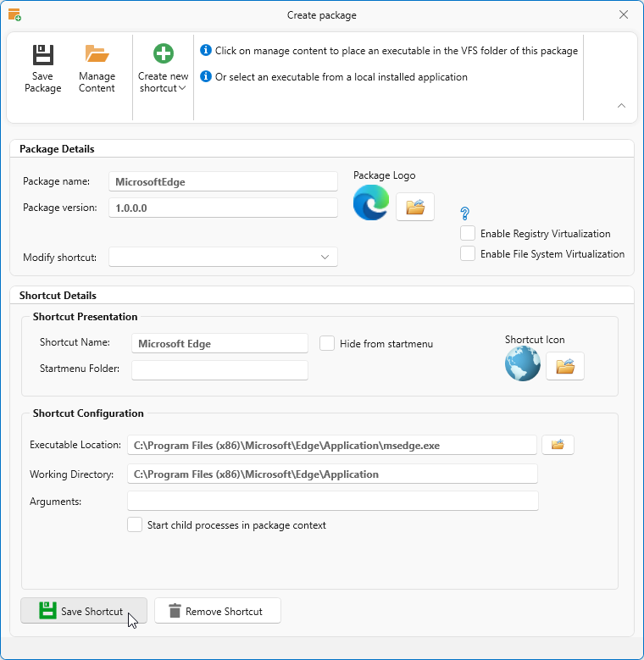This screenshot has height=660, width=644.
Task: Check Start child processes in package context
Action: click(135, 525)
